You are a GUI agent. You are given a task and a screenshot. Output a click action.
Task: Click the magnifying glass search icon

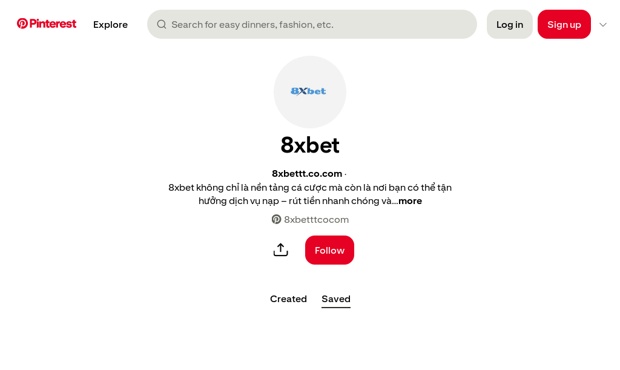[x=161, y=25]
